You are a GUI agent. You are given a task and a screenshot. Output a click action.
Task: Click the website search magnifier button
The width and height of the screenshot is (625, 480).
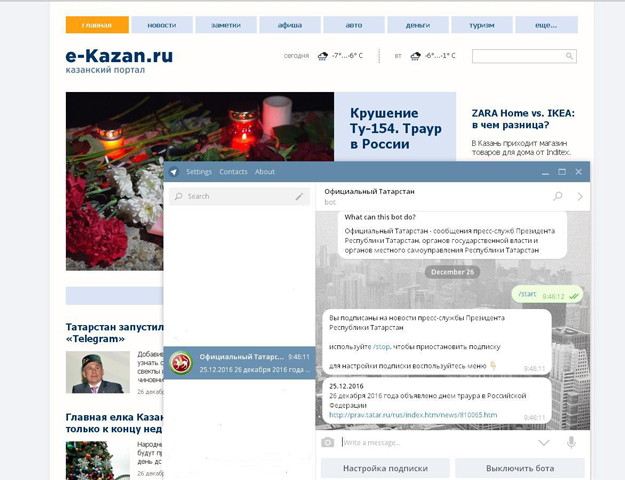(x=569, y=56)
